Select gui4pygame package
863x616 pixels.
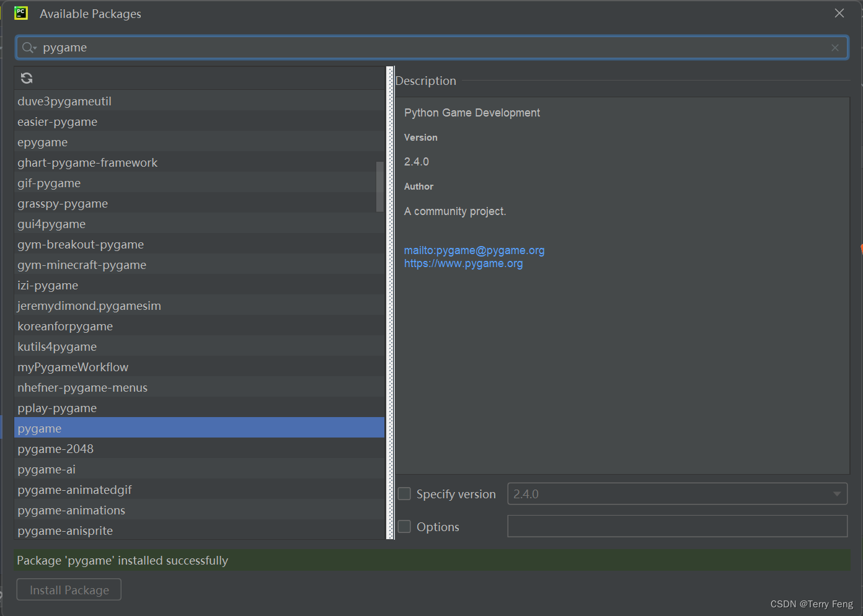coord(199,224)
